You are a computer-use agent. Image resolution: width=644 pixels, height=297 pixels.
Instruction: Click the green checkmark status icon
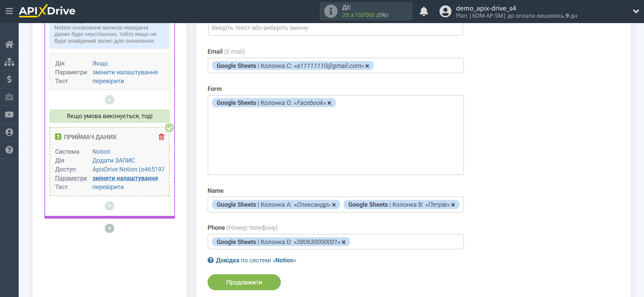tap(169, 128)
